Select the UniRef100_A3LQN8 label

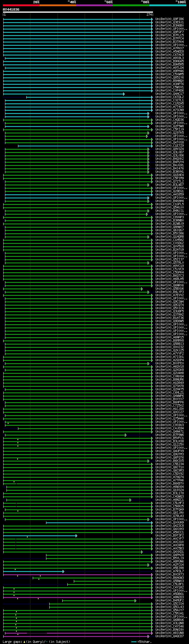coord(170,623)
